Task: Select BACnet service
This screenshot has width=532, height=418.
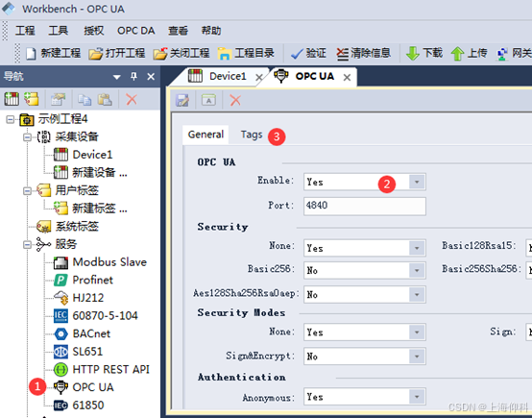Action: tap(83, 333)
